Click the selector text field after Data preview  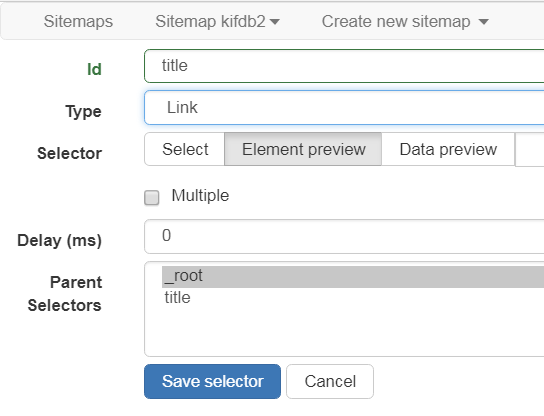529,149
